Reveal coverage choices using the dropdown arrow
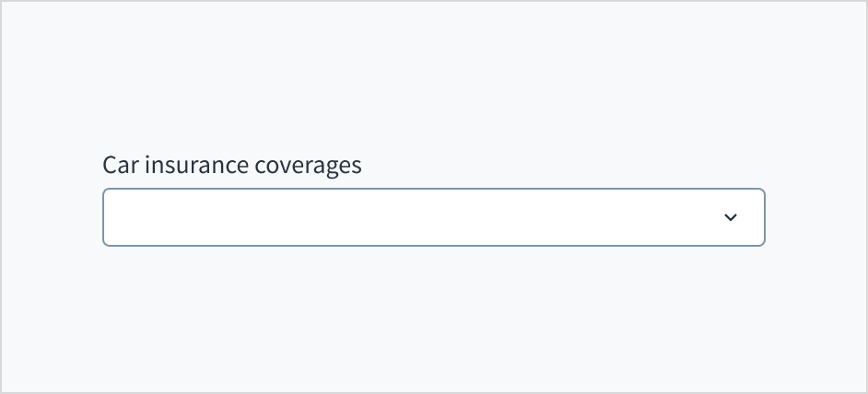The width and height of the screenshot is (868, 394). tap(731, 217)
